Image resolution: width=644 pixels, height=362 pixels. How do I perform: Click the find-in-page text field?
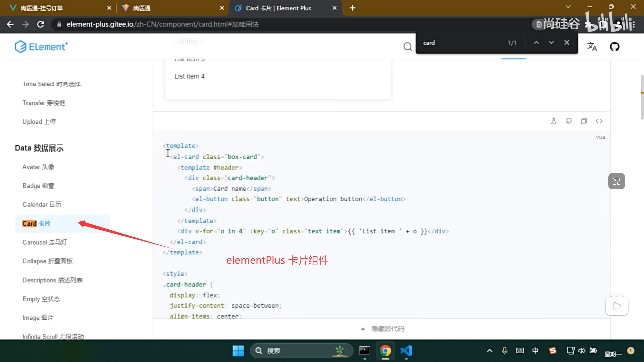tap(463, 43)
